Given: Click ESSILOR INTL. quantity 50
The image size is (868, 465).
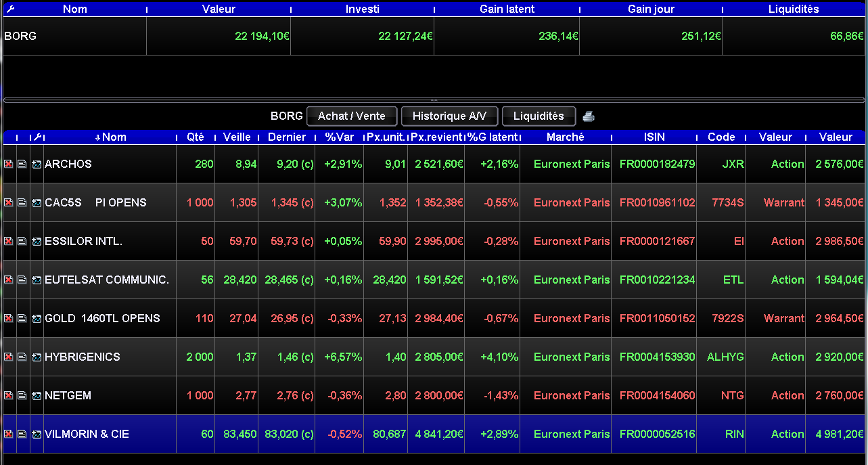Looking at the screenshot, I should (x=207, y=242).
